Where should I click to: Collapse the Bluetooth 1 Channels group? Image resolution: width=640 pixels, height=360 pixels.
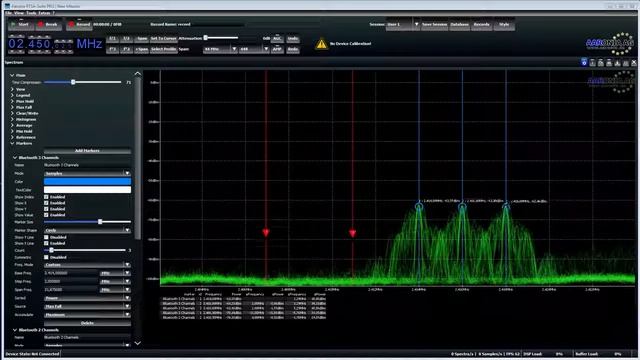pyautogui.click(x=15, y=158)
